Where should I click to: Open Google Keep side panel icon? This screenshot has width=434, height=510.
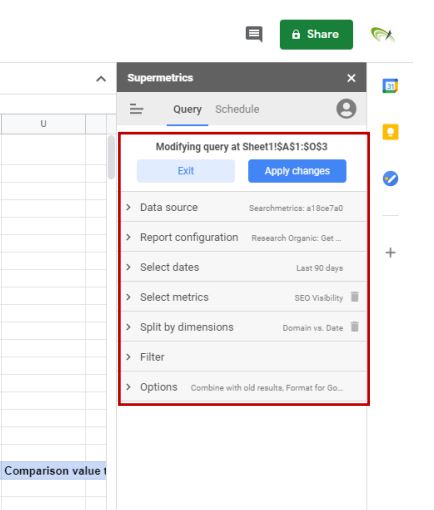click(390, 132)
